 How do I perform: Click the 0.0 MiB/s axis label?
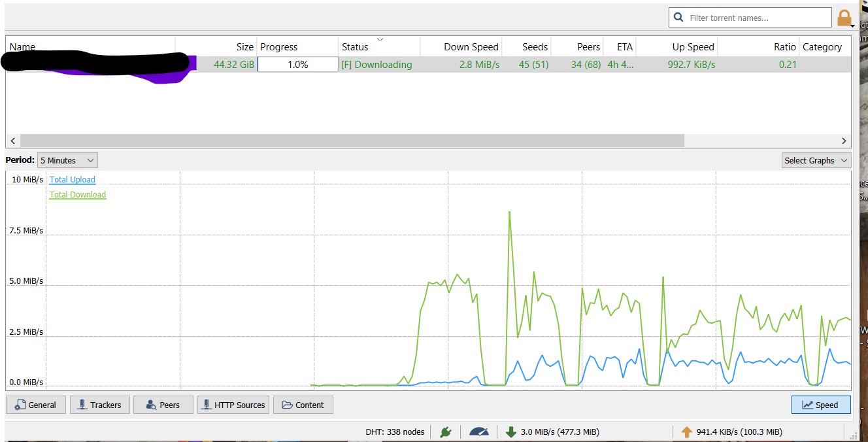tap(26, 382)
